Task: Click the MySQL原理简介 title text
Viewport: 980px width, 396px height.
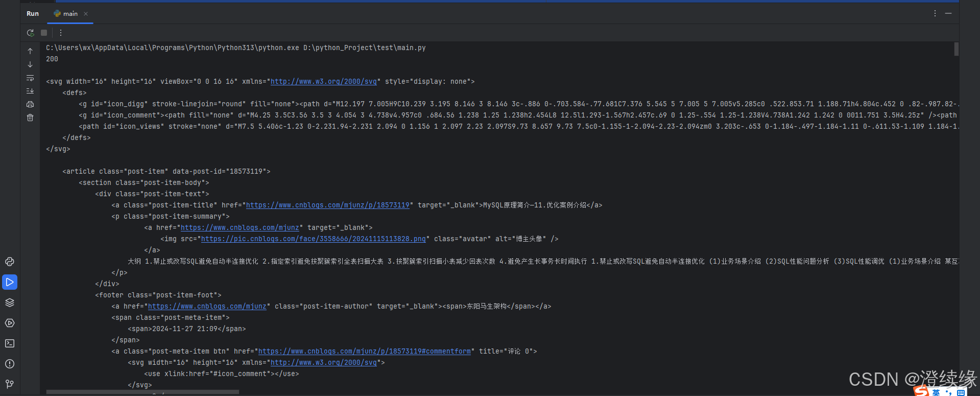Action: tap(535, 205)
